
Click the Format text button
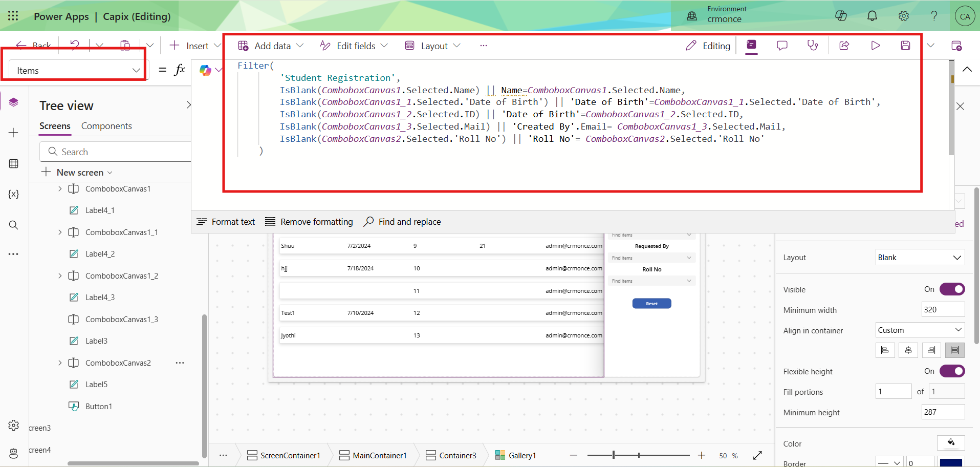tap(226, 222)
